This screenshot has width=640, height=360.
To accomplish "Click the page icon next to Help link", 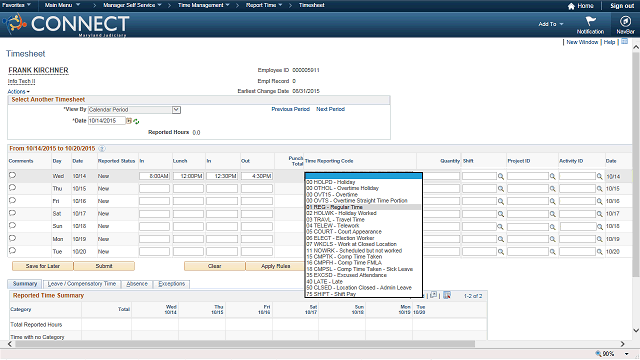I will (624, 42).
